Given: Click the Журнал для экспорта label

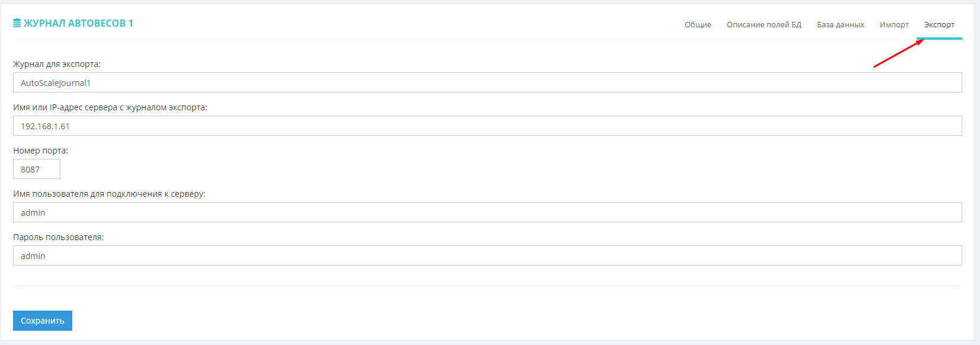Looking at the screenshot, I should coord(57,64).
